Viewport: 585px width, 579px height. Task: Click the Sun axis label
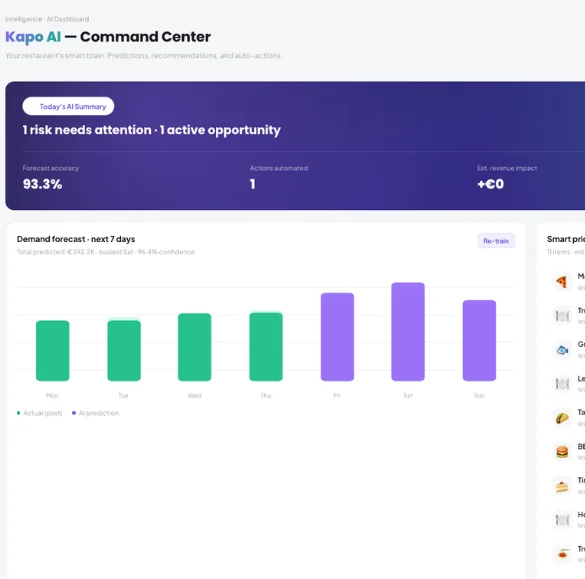pyautogui.click(x=479, y=395)
